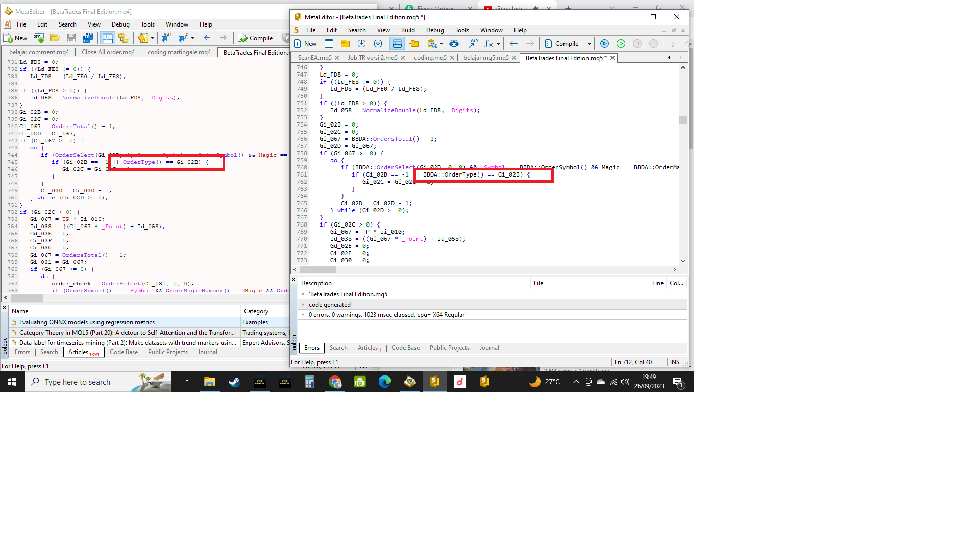
Task: Click the VAR go-to-definition icon in MetaEditor 5
Action: (473, 44)
